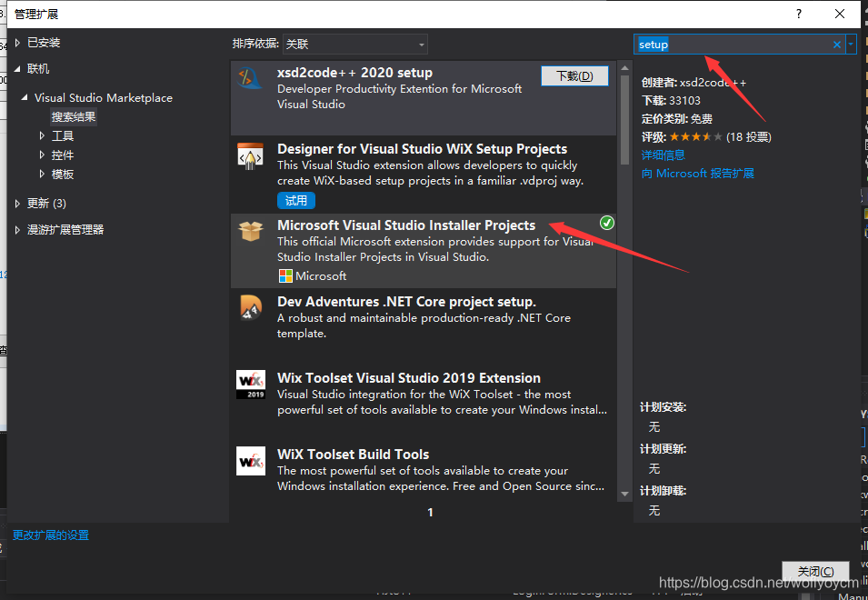Click the 试用 trial button
The height and width of the screenshot is (600, 868).
296,200
